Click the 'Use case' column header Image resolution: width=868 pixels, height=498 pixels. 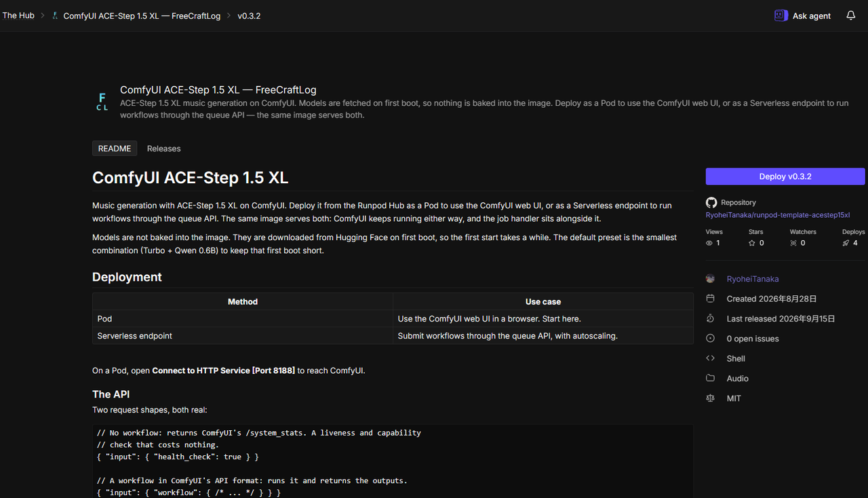(543, 302)
